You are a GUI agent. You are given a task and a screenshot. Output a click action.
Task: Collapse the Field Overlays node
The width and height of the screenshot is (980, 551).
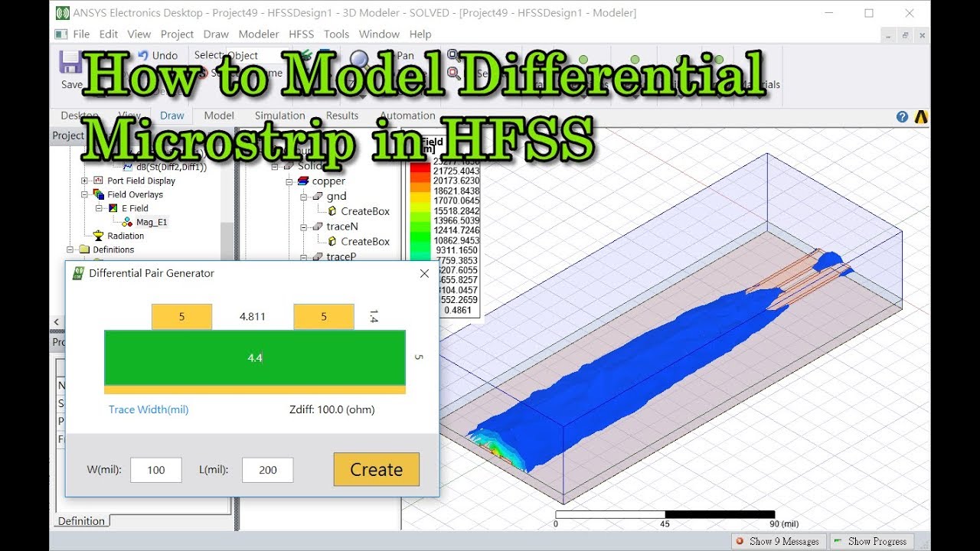(x=84, y=194)
